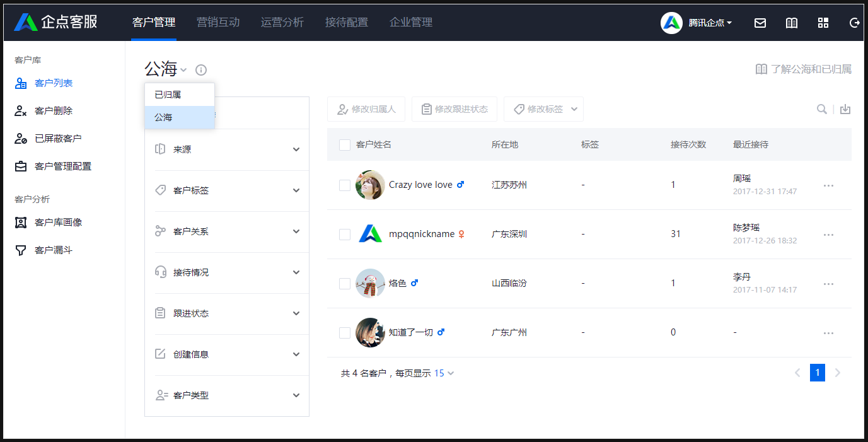The image size is (868, 442).
Task: Click the 客户关系 relation icon
Action: tap(160, 231)
